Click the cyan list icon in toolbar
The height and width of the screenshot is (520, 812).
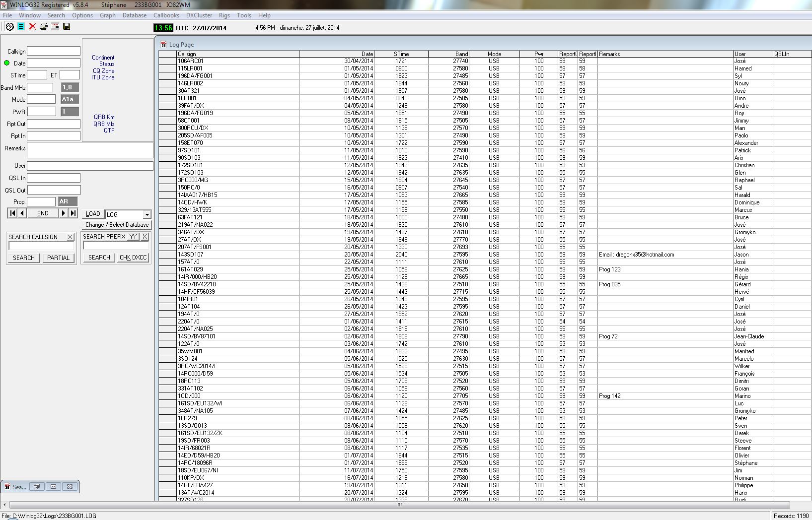coord(21,27)
